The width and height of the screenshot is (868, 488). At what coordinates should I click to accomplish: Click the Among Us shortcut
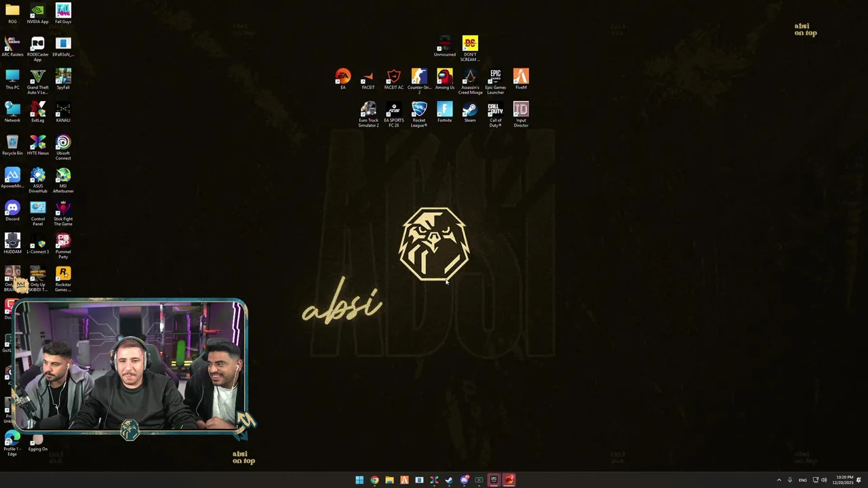click(445, 79)
